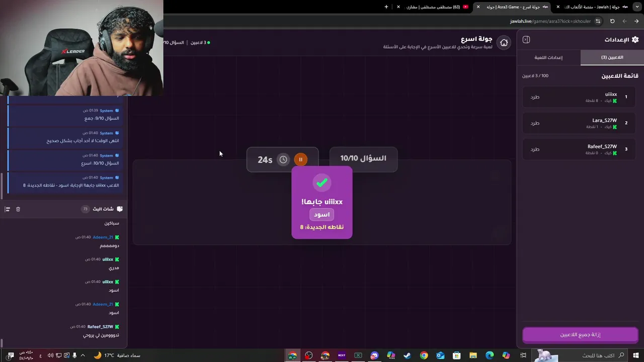Screen dimensions: 644x362
Task: Close the YouTube browser tab
Action: click(398, 7)
